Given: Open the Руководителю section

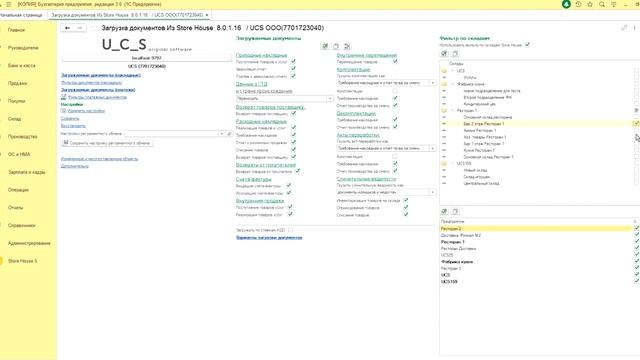Looking at the screenshot, I should (23, 48).
